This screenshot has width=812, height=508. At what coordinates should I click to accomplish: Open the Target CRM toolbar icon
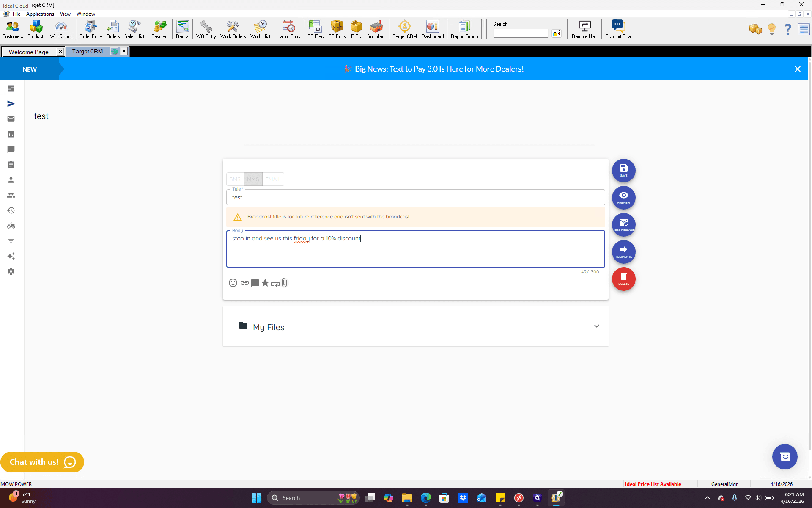coord(404,30)
